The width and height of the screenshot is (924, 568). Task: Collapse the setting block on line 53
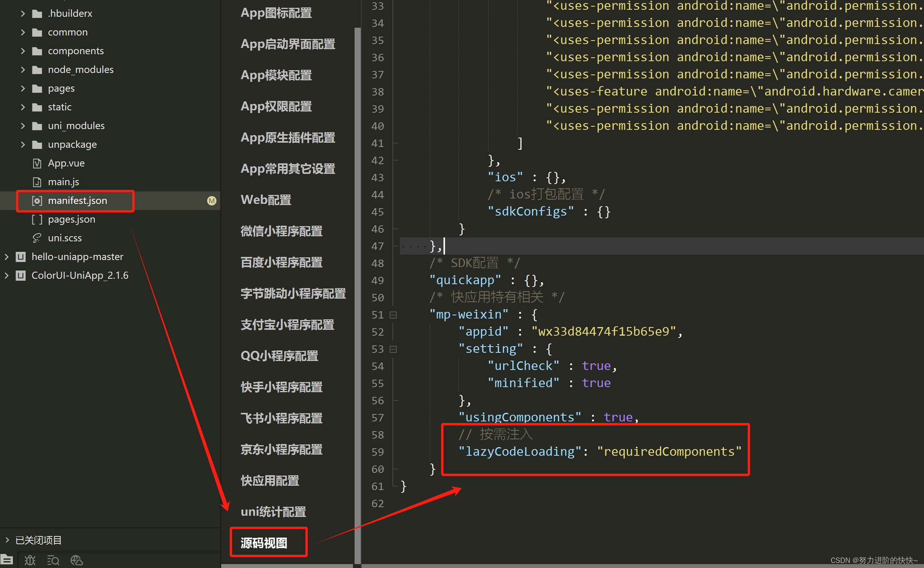click(x=394, y=349)
